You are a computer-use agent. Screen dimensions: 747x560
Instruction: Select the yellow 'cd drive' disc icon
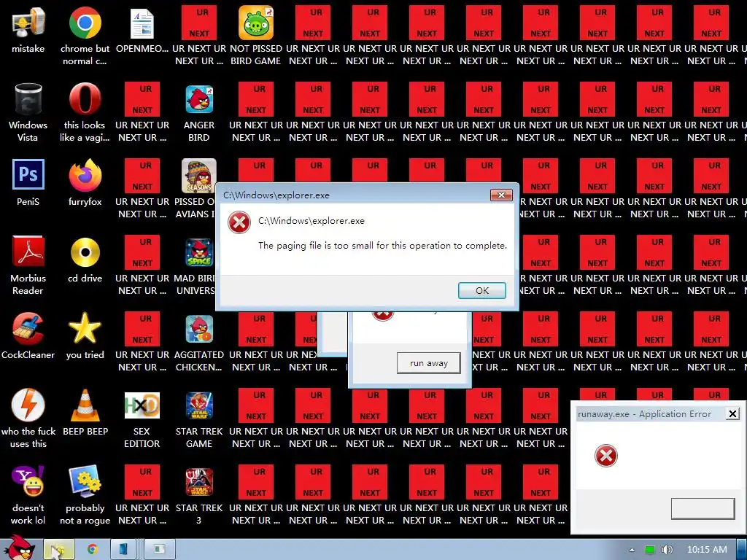click(x=85, y=252)
